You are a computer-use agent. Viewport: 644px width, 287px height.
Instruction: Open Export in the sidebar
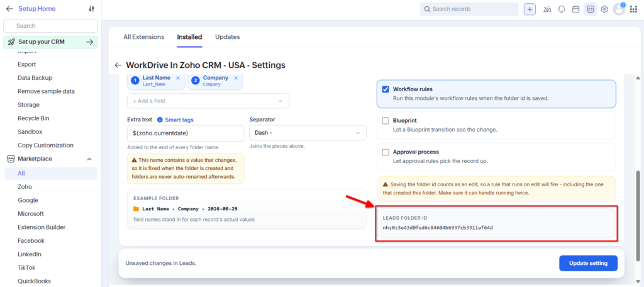(26, 65)
